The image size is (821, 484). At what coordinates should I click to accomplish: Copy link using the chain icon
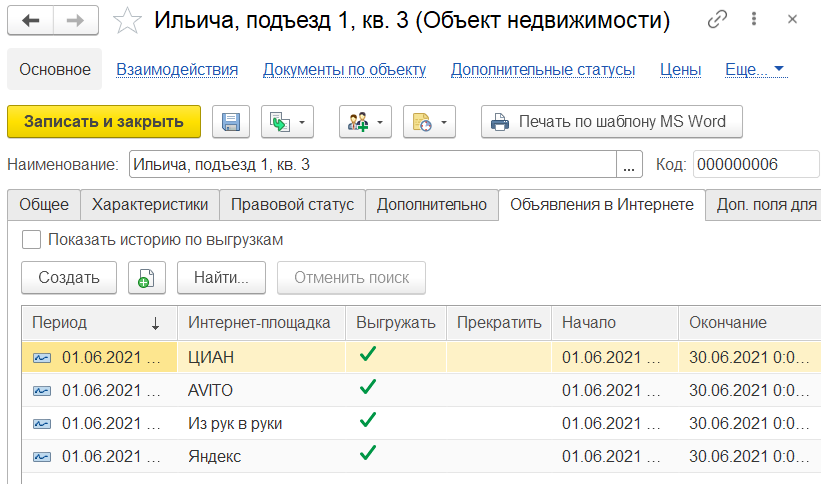[x=745, y=21]
